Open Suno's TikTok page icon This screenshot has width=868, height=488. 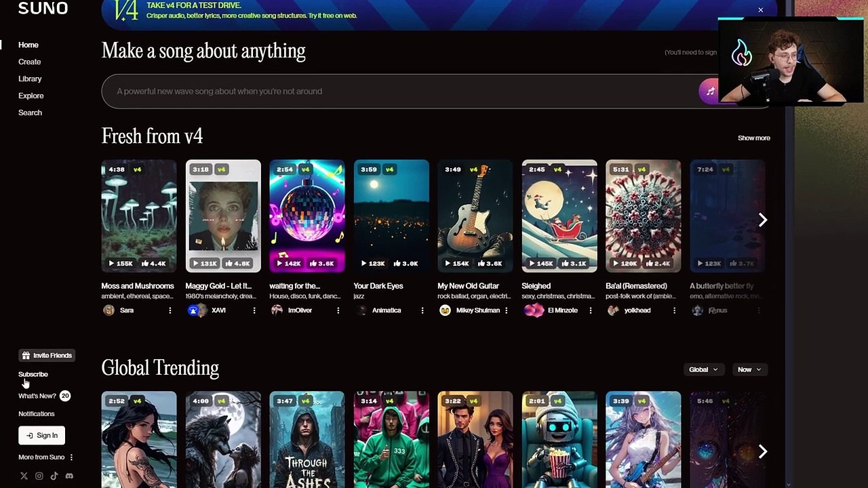click(54, 476)
